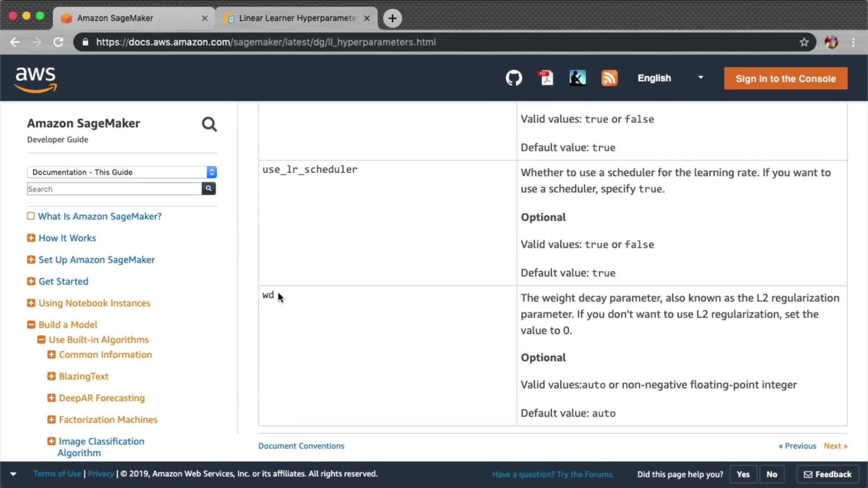The width and height of the screenshot is (868, 488).
Task: Reload the page in browser
Action: (58, 42)
